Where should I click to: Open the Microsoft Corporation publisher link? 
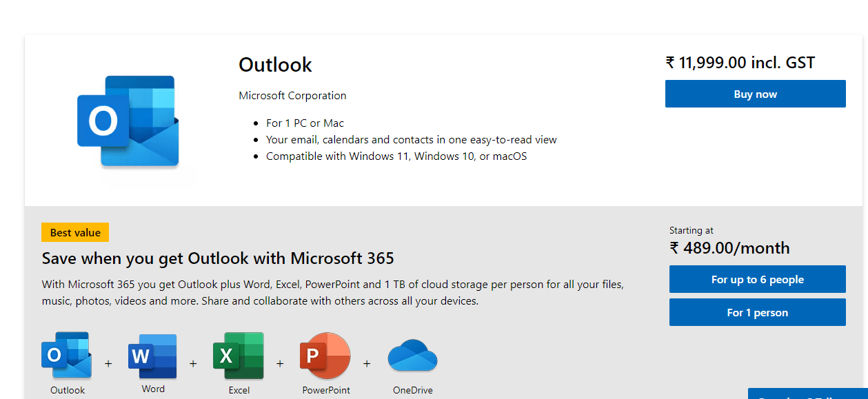(292, 95)
